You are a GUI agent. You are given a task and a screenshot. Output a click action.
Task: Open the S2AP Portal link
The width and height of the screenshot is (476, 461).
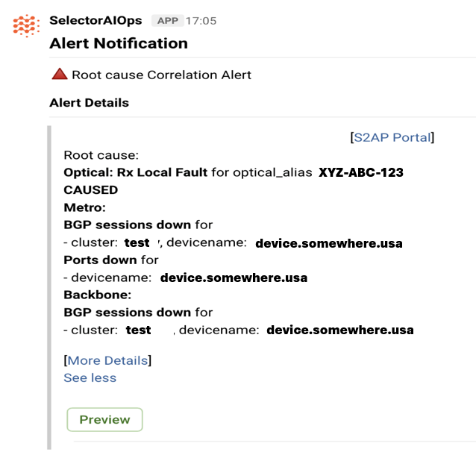click(x=392, y=137)
